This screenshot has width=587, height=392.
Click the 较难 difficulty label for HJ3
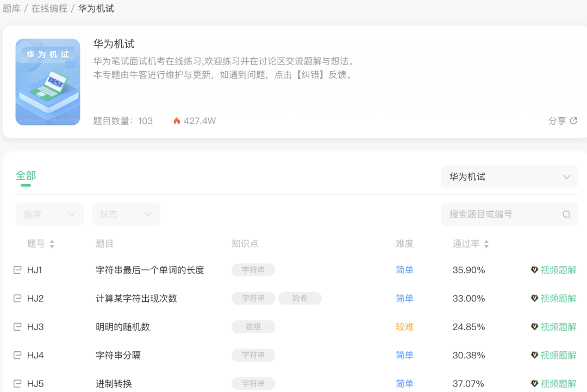(x=405, y=327)
